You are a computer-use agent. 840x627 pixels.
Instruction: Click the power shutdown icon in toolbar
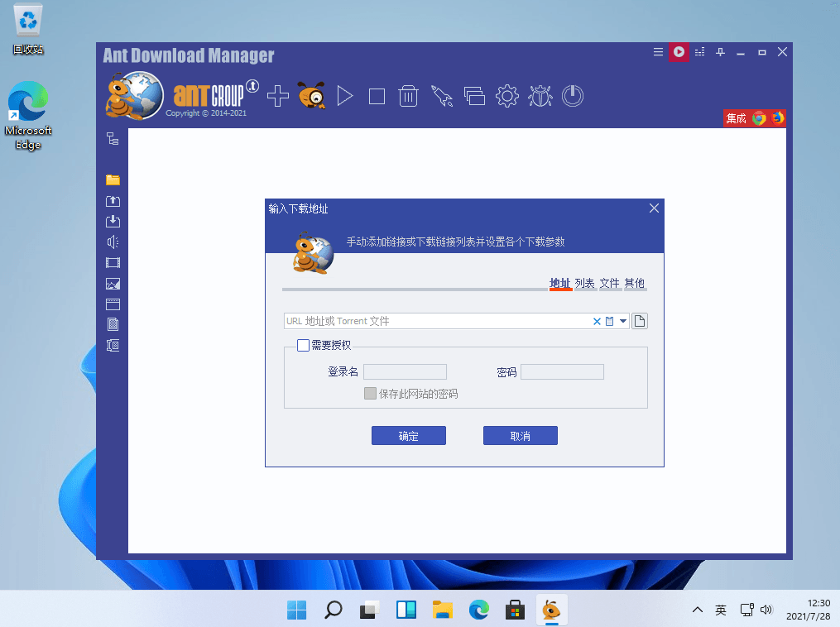point(572,96)
